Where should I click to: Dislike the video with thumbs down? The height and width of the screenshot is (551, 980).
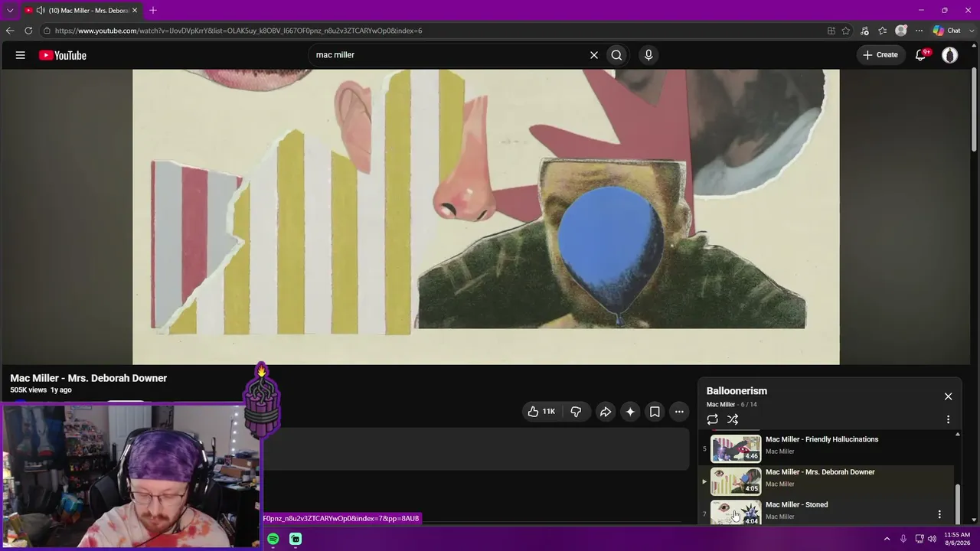(576, 412)
